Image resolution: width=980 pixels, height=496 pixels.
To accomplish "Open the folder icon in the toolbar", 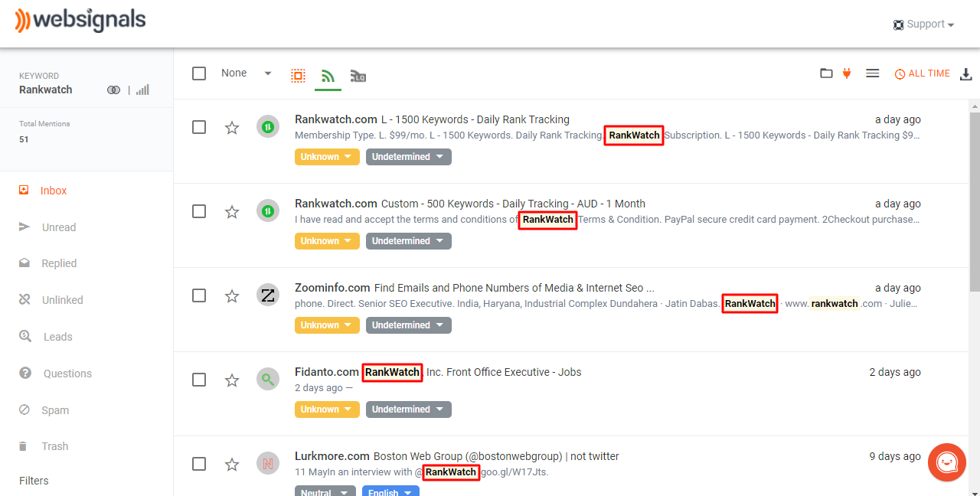I will tap(826, 73).
